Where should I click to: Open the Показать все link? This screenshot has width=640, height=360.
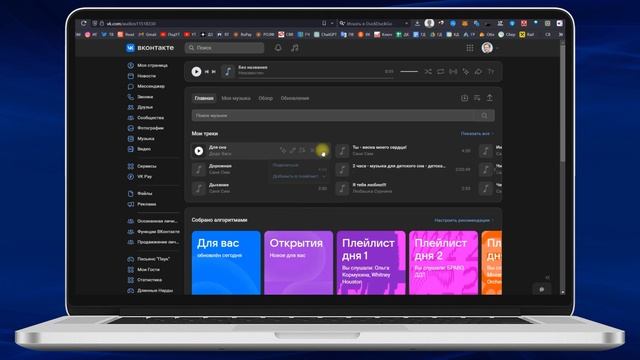tap(477, 134)
